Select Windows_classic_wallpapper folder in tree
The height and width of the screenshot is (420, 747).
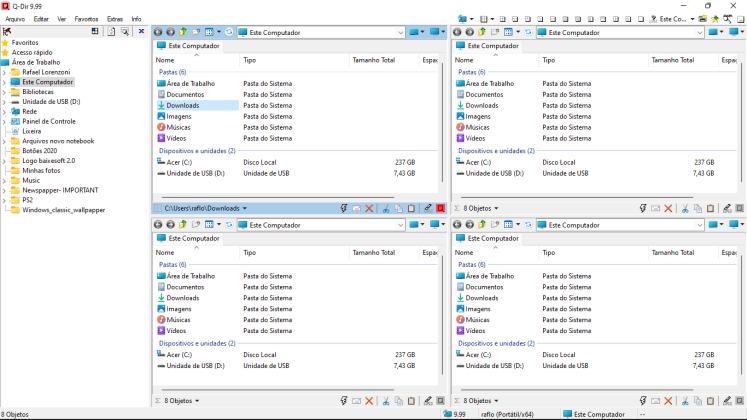[x=63, y=210]
